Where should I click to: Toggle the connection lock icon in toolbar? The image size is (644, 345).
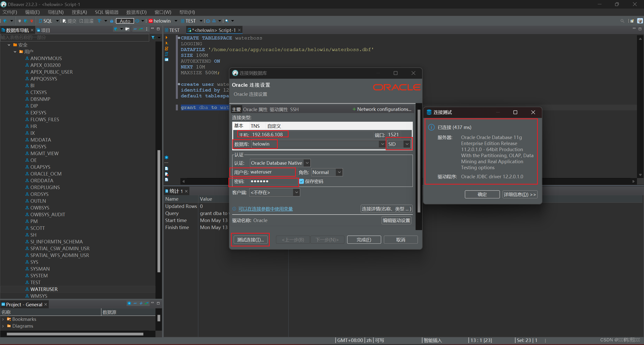pyautogui.click(x=112, y=21)
